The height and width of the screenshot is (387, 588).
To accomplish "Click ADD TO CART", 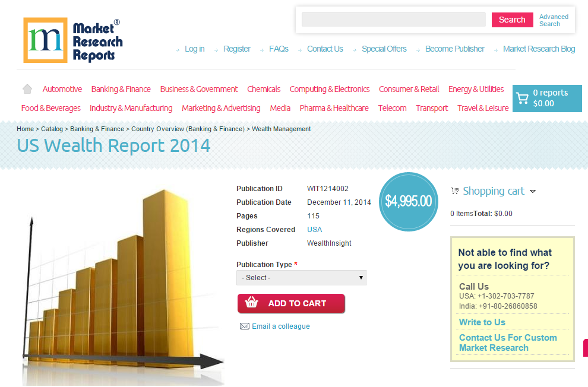I will tap(291, 303).
